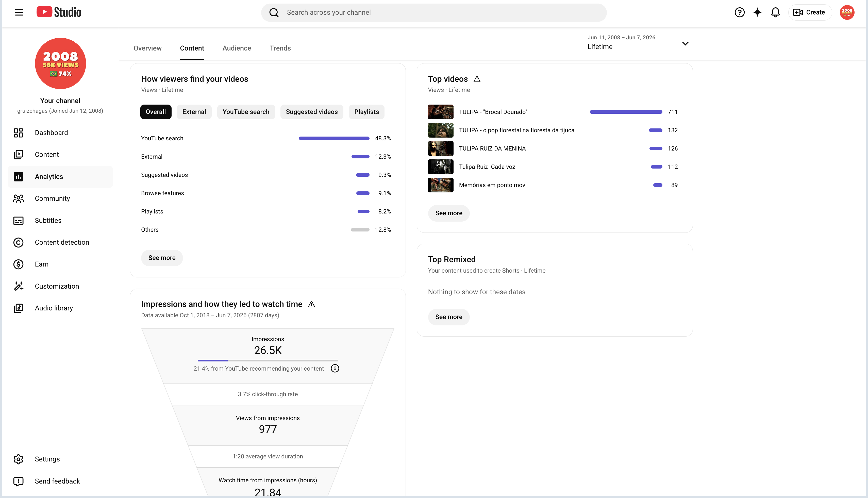Screen dimensions: 868x498
Task: Click the Audio library music icon
Action: (x=19, y=308)
